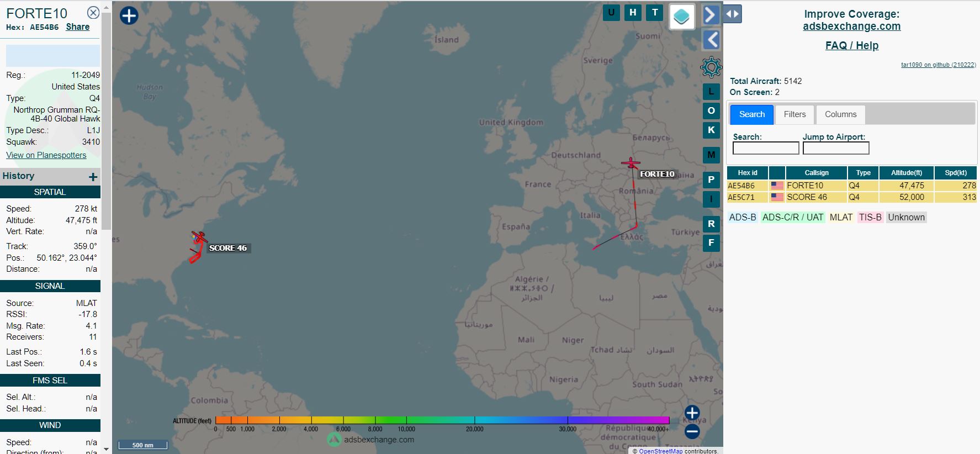Viewport: 980px width, 454px height.
Task: Click the left chevron sidebar button
Action: click(x=711, y=40)
